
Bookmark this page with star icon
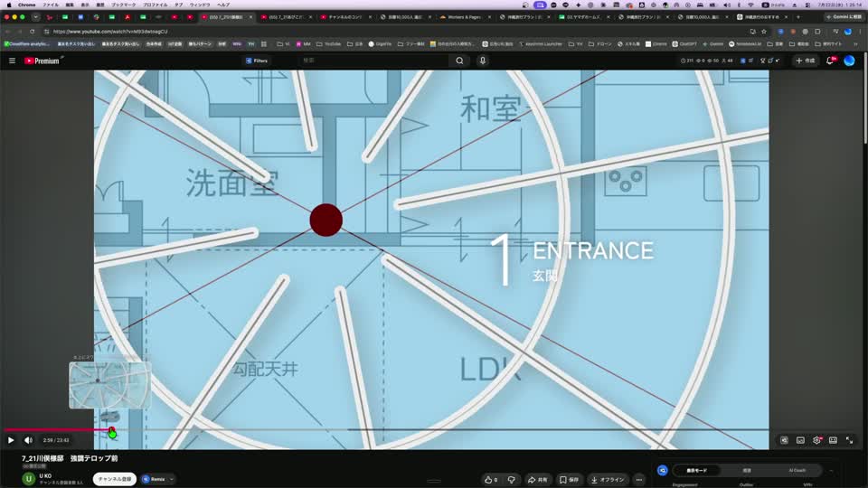764,32
